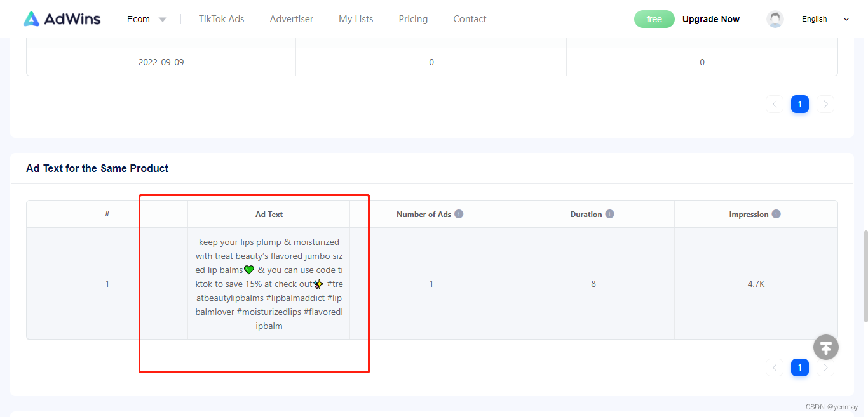Open My Lists page
868x417 pixels.
point(356,19)
